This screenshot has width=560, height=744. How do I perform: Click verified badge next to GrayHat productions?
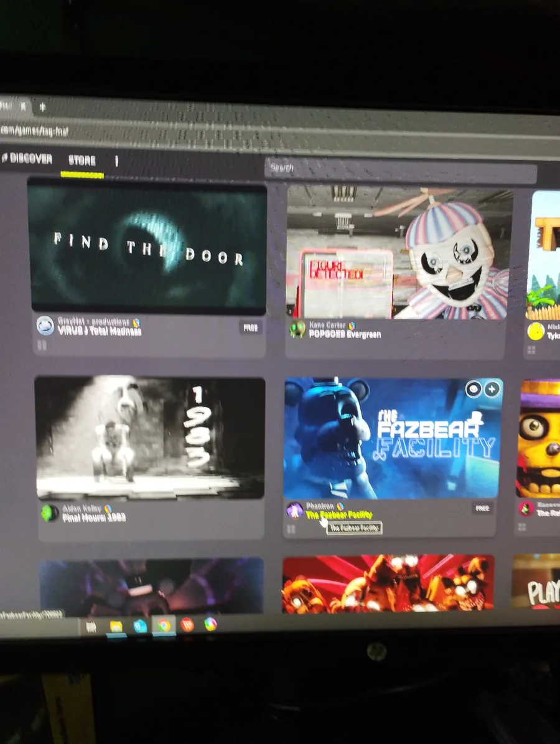tap(136, 323)
